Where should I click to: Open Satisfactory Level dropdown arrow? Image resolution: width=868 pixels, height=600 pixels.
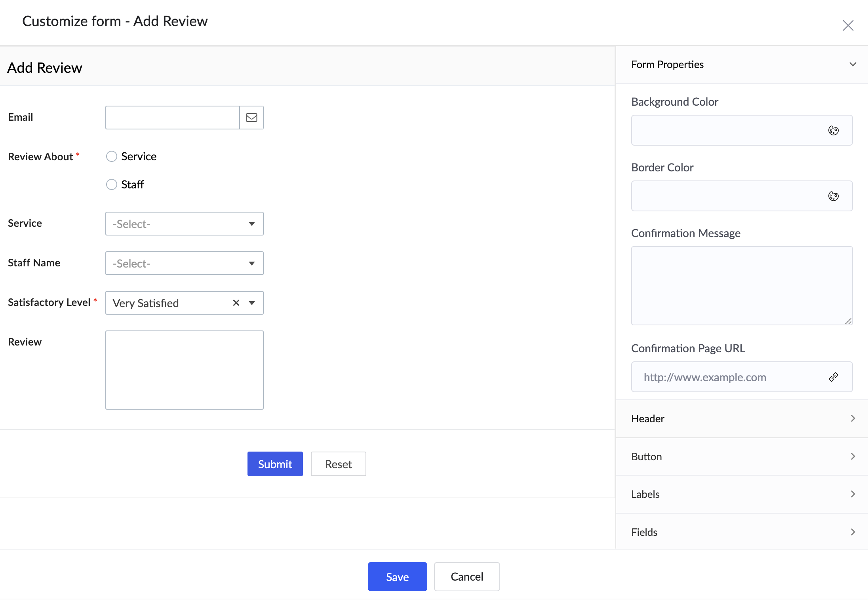tap(252, 303)
